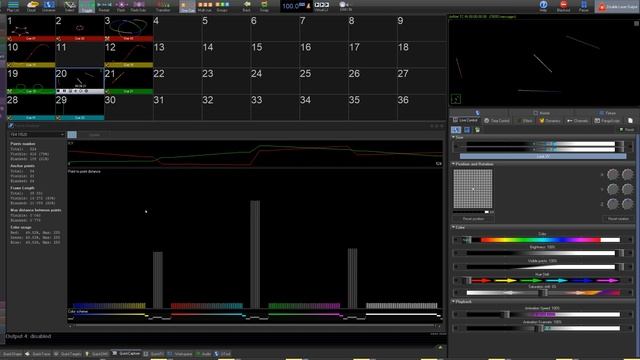Open the Workspace bottom tab
The height and width of the screenshot is (360, 640).
180,354
